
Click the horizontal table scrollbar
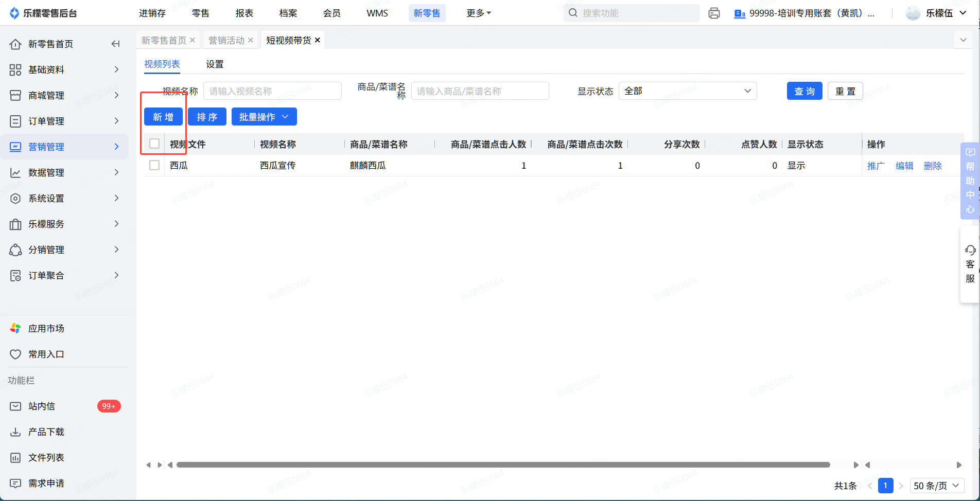click(x=503, y=465)
